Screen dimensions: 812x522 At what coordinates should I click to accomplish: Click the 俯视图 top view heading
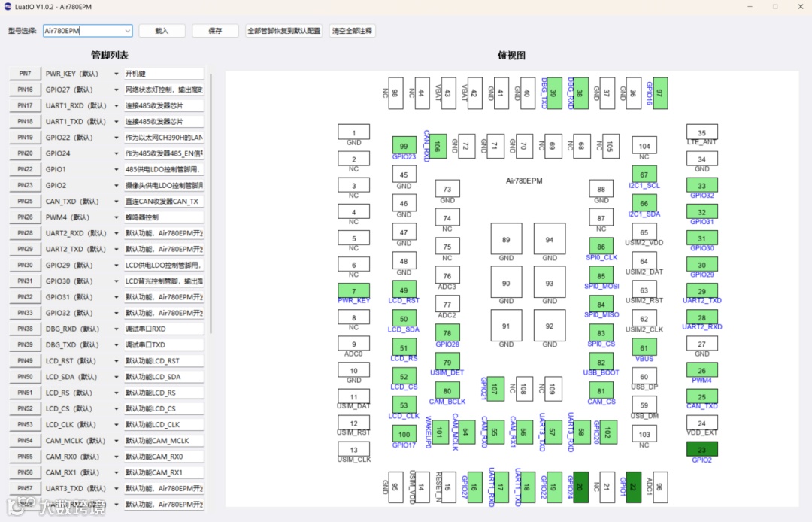tap(512, 56)
